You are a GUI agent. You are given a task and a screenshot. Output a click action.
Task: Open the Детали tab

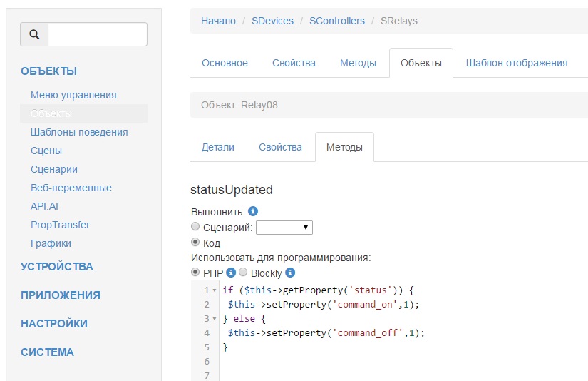(x=218, y=147)
